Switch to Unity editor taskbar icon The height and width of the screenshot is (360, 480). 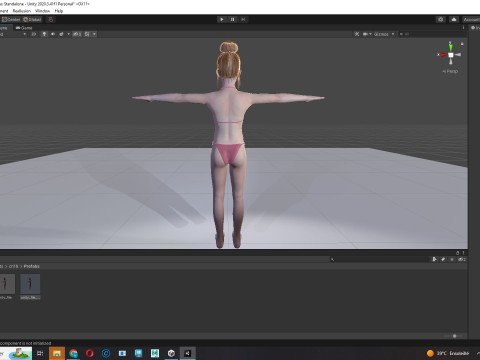tap(187, 353)
